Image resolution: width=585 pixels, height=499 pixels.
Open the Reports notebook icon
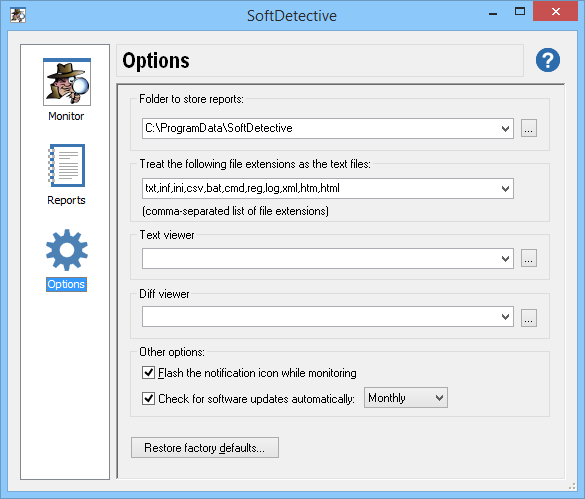67,165
